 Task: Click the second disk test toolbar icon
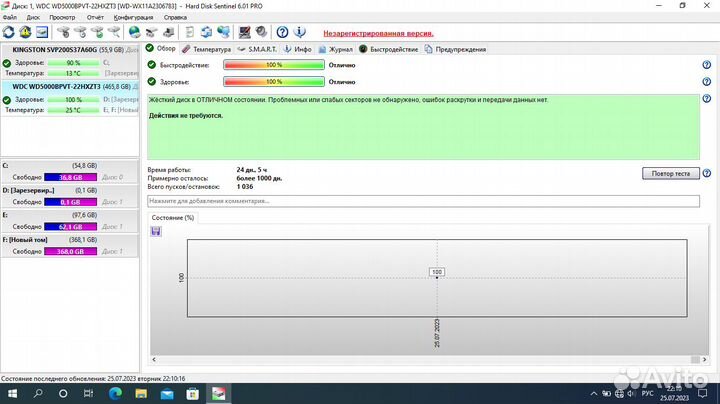[x=80, y=32]
